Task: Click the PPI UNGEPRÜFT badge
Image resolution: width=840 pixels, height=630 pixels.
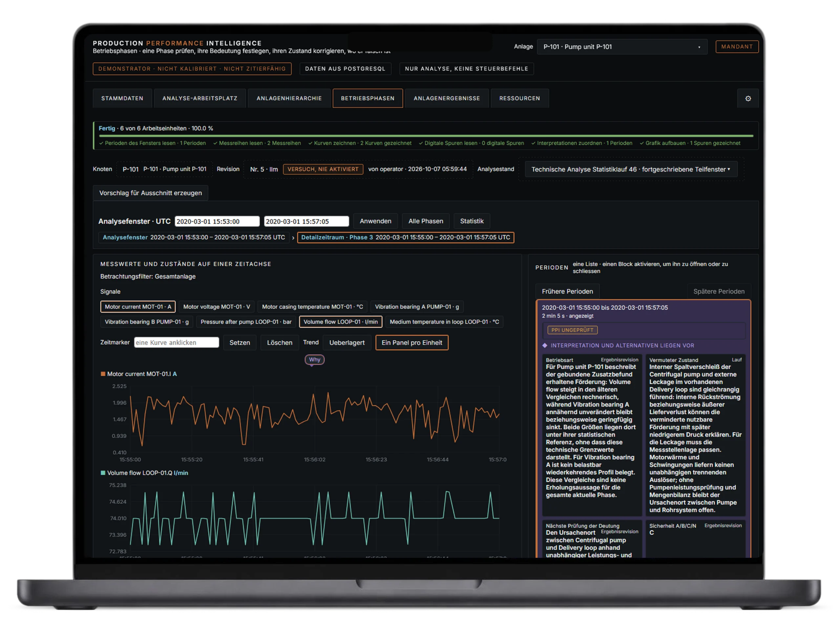Action: click(572, 330)
